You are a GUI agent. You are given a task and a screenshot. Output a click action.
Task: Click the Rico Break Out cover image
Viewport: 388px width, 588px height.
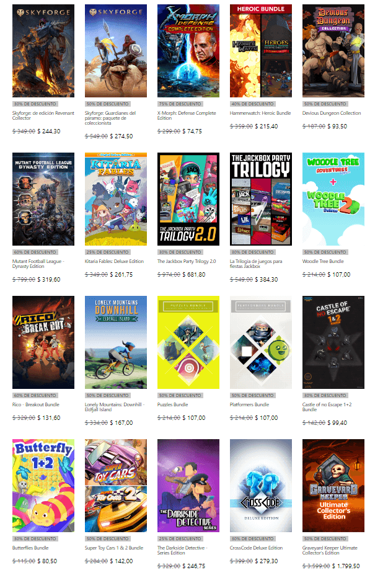click(x=43, y=342)
